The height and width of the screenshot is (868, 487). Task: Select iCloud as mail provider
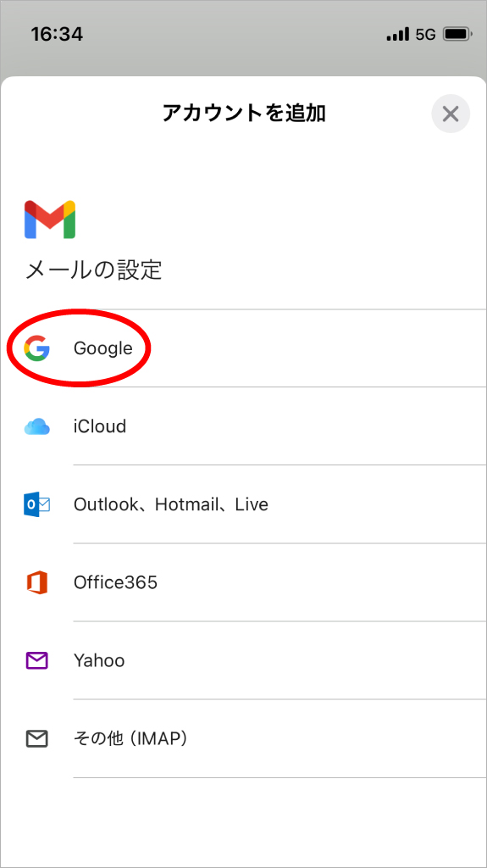tap(244, 427)
